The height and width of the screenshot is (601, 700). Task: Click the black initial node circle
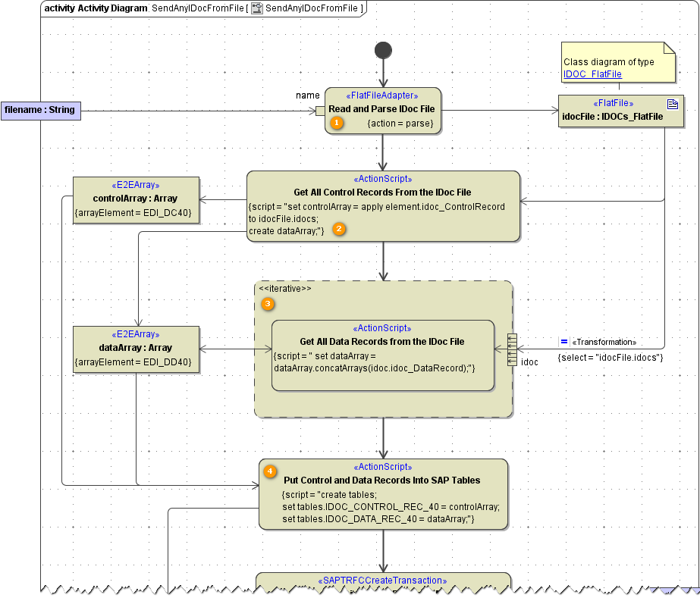point(384,50)
